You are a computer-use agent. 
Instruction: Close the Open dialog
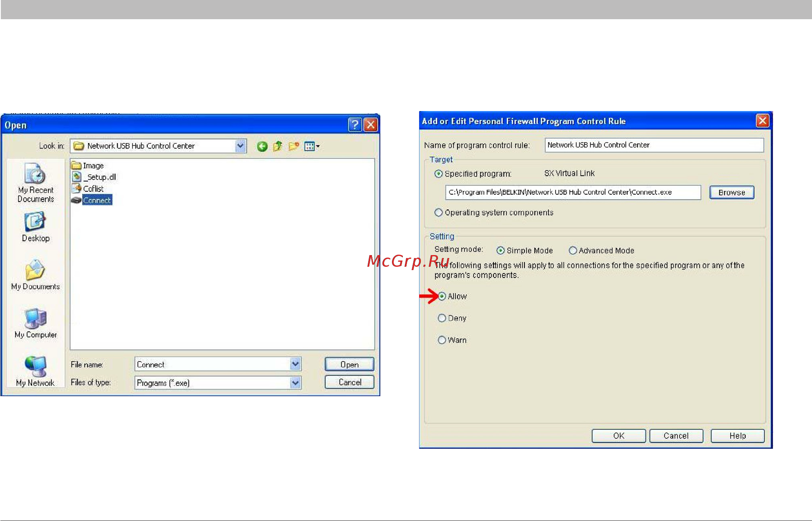(x=371, y=124)
